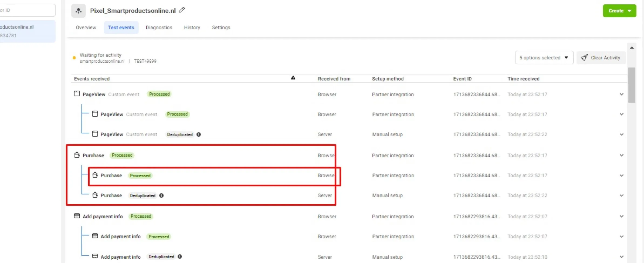The width and height of the screenshot is (644, 263).
Task: Click the "Today at 23:52:10" time cell
Action: (x=527, y=257)
